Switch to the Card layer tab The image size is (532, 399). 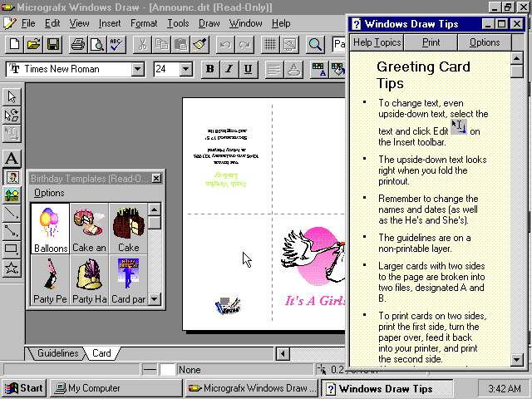coord(101,353)
